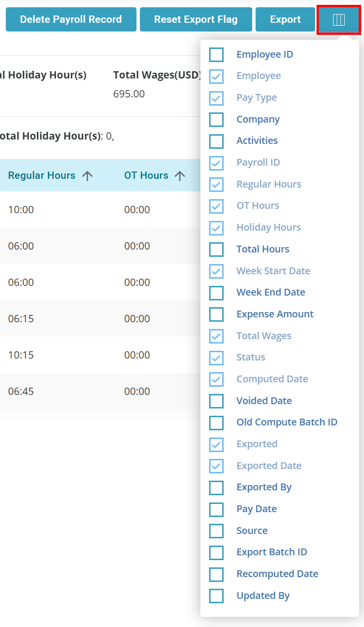Viewport: 364px width, 627px height.
Task: Click the Export button
Action: point(286,19)
